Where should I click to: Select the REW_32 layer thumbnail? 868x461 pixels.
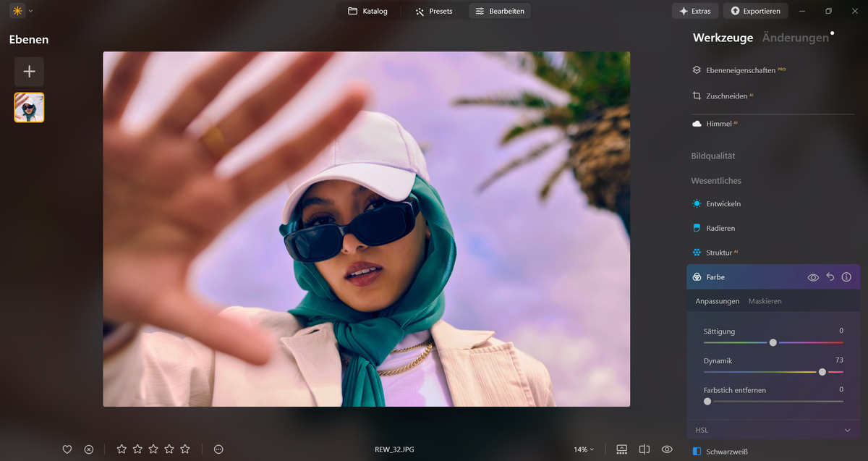[x=29, y=107]
